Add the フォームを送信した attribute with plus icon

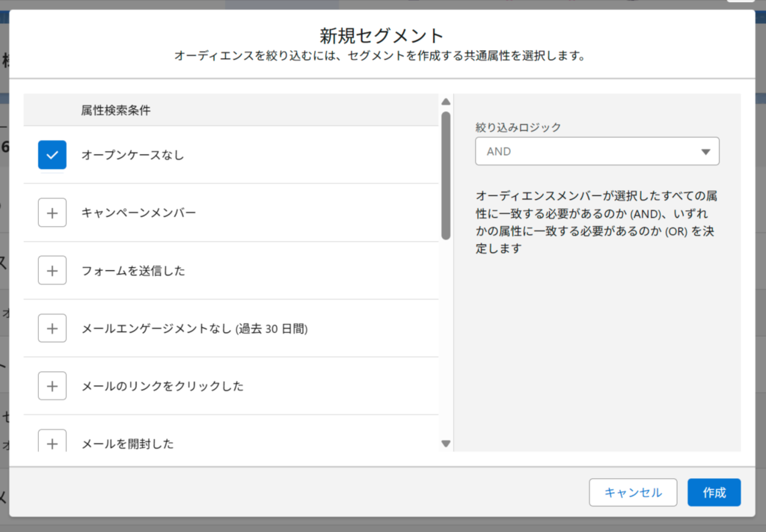coord(52,270)
